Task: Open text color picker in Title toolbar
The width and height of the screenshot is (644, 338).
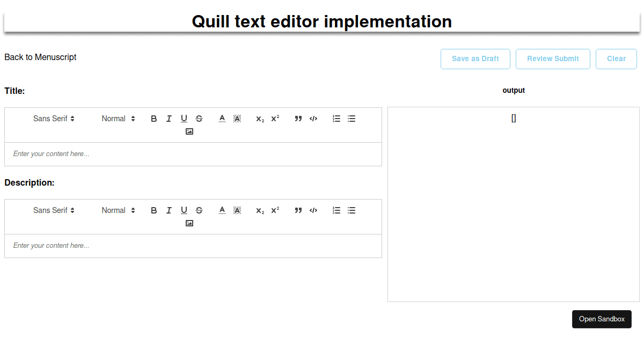Action: pos(222,119)
